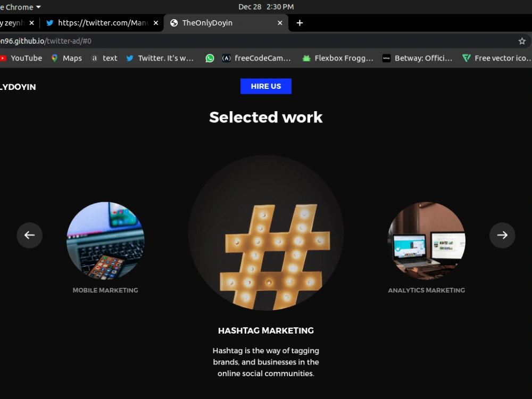Image resolution: width=532 pixels, height=399 pixels.
Task: Click the Selected work heading
Action: 266,118
